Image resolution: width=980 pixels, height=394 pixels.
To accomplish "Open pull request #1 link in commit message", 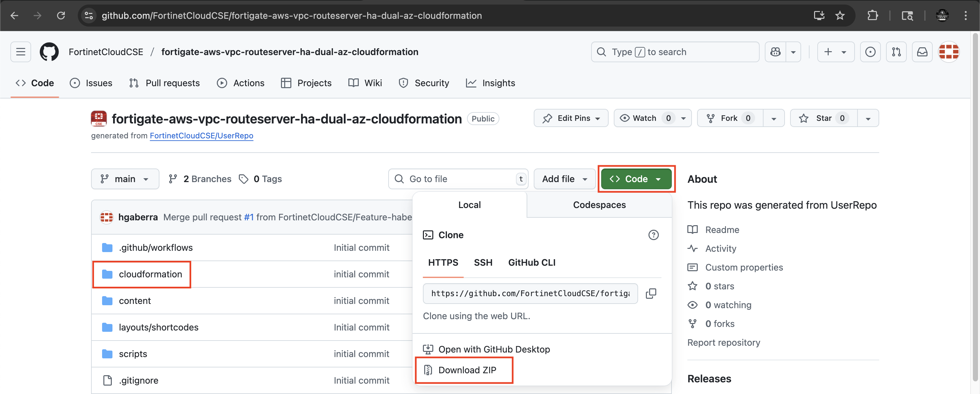I will pyautogui.click(x=249, y=217).
